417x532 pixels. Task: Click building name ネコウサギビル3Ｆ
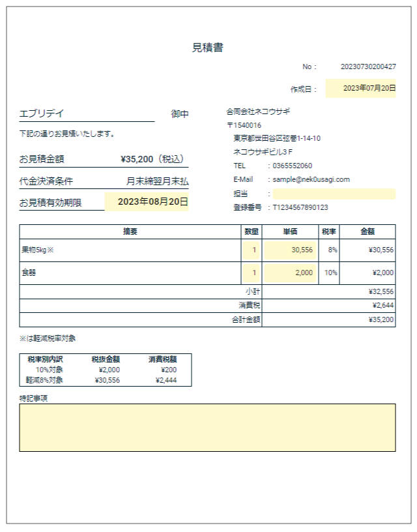coord(263,152)
